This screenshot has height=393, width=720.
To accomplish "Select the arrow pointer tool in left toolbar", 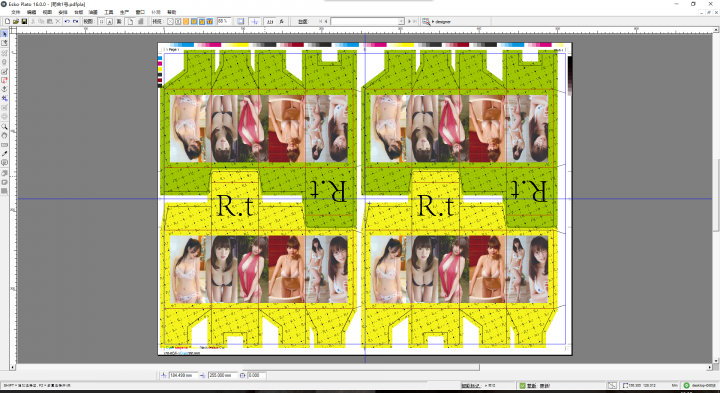I will [x=5, y=34].
